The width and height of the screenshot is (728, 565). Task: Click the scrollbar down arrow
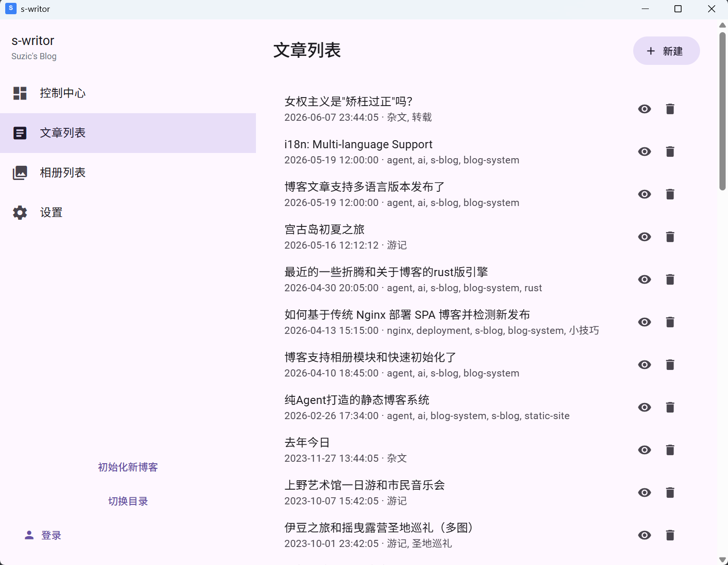722,560
